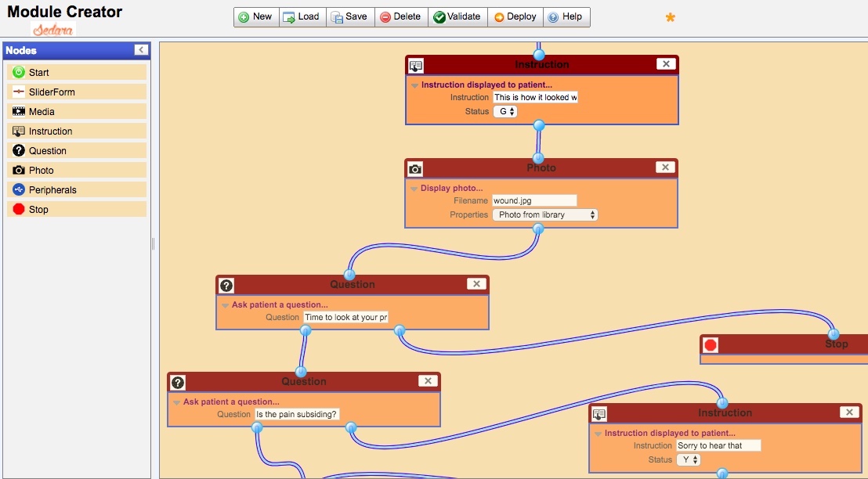
Task: Select the red Stop node icon
Action: 19,209
